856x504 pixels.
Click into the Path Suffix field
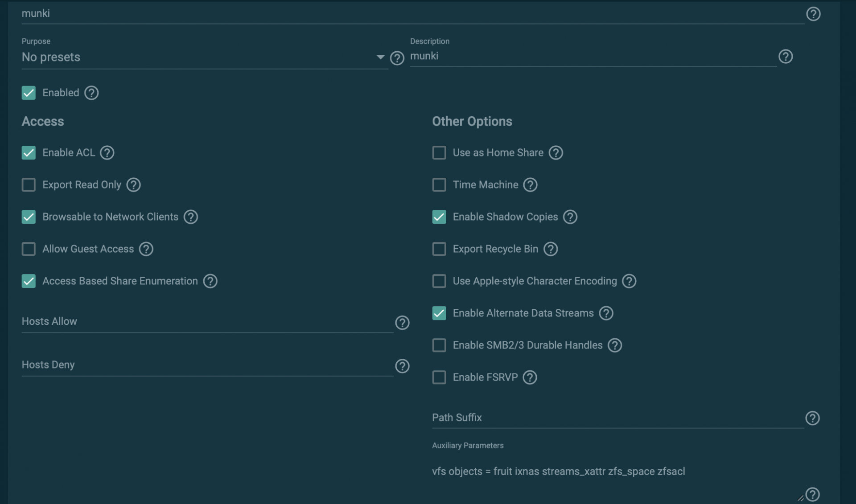[x=618, y=418]
